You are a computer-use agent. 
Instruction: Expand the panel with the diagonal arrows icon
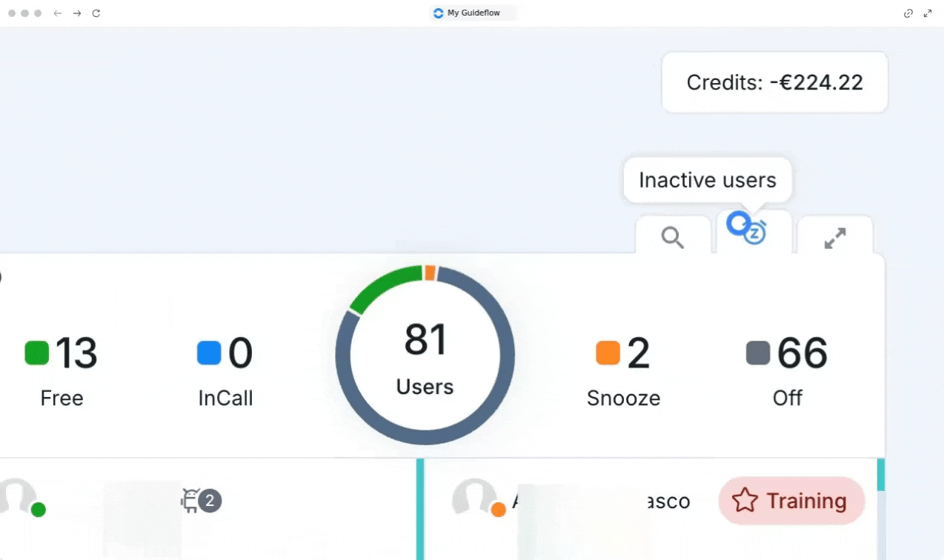835,238
